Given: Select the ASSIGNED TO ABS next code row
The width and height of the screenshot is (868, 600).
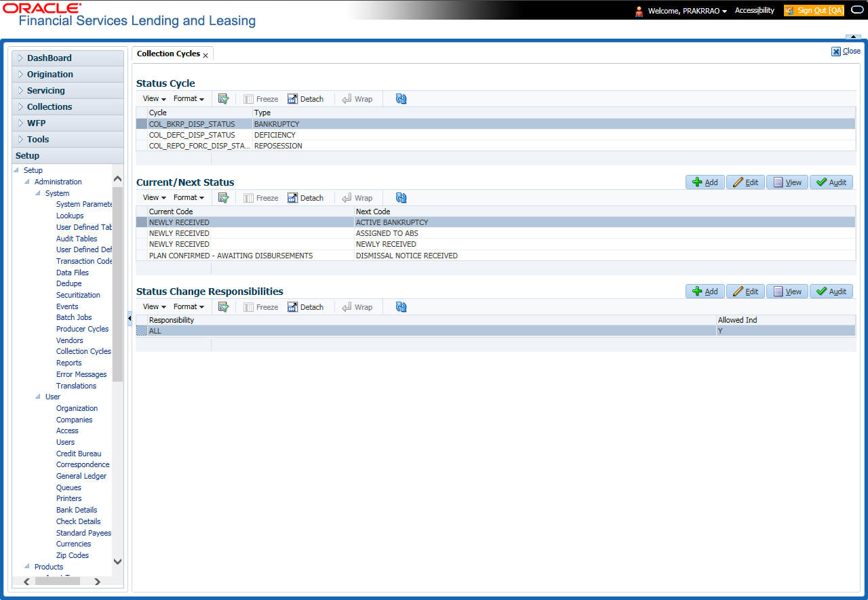Looking at the screenshot, I should [496, 233].
